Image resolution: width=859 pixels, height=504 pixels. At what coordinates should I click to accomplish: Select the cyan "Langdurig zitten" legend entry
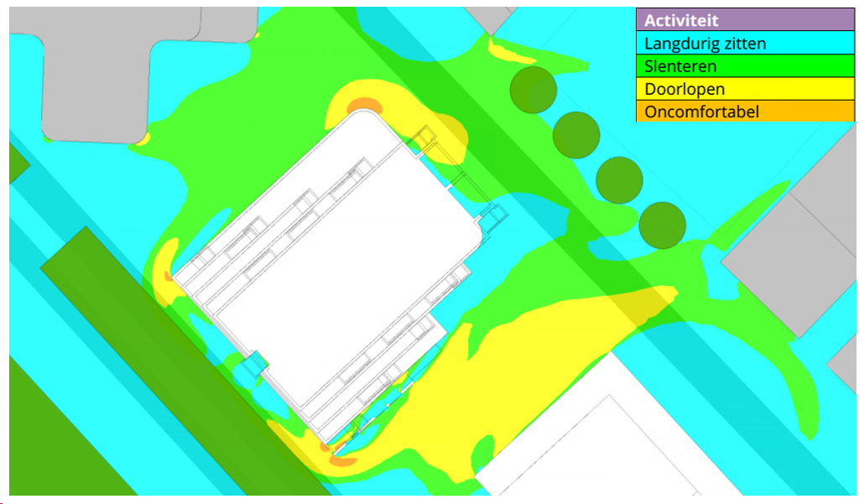[745, 43]
